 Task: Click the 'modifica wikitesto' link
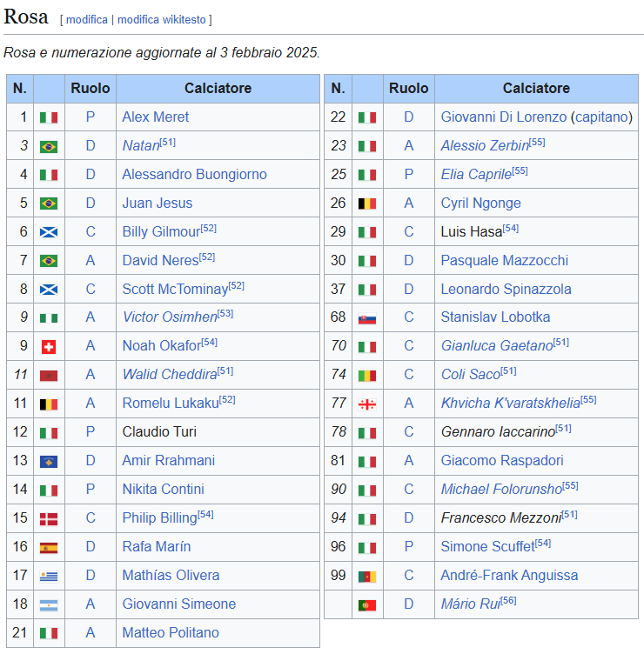pyautogui.click(x=162, y=20)
